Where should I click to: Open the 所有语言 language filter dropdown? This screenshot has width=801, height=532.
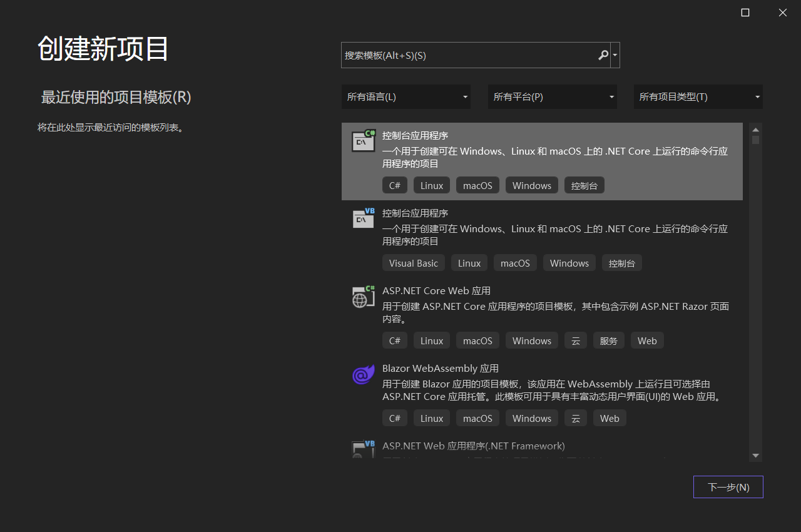tap(406, 97)
